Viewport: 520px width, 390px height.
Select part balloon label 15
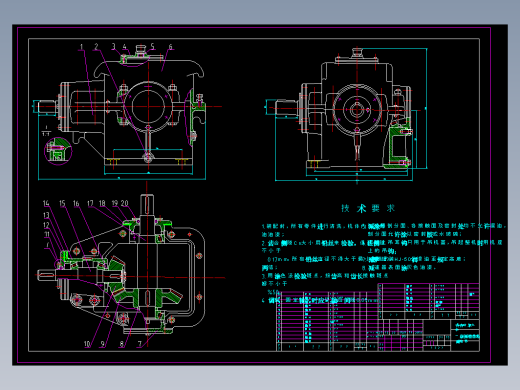point(62,203)
